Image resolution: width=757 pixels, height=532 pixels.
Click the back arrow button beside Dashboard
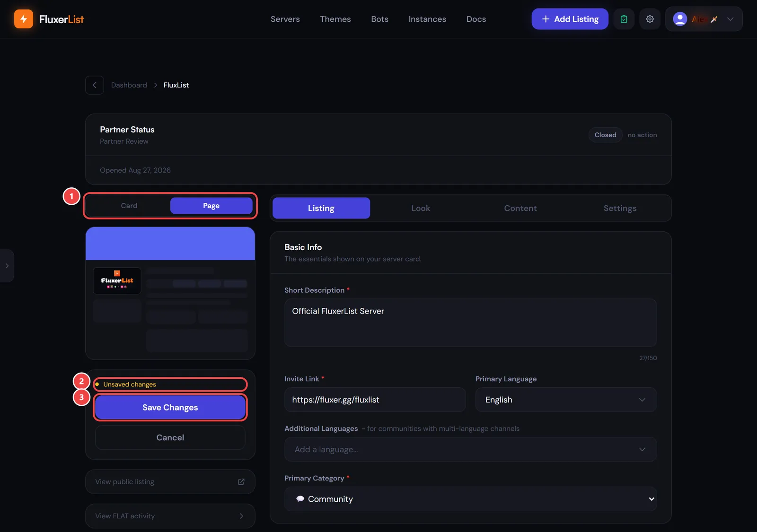[95, 85]
